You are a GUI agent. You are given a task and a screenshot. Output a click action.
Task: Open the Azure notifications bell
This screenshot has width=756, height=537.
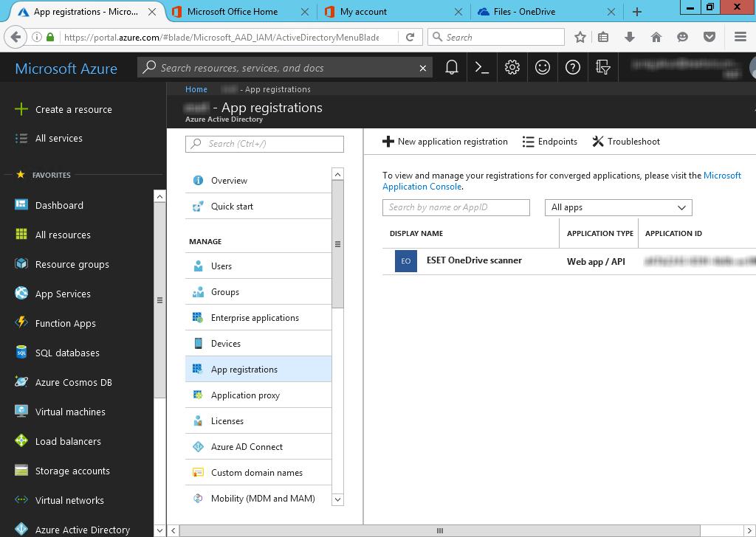click(x=451, y=67)
